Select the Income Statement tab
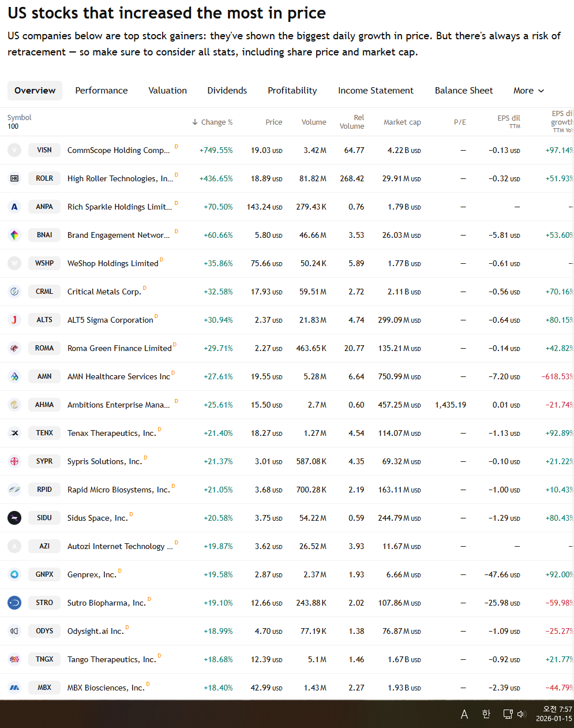Viewport: 574px width, 728px height. click(x=376, y=91)
